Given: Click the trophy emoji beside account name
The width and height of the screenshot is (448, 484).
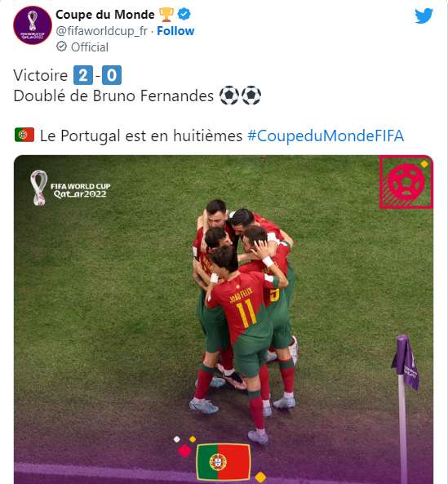Looking at the screenshot, I should [x=166, y=15].
